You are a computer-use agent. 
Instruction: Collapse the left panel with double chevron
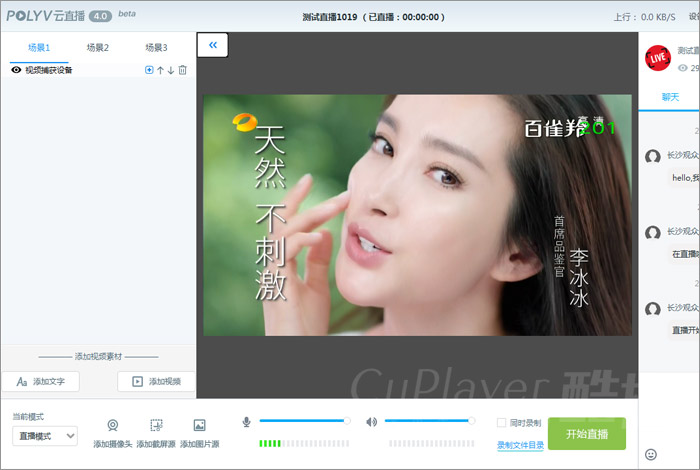[x=213, y=45]
